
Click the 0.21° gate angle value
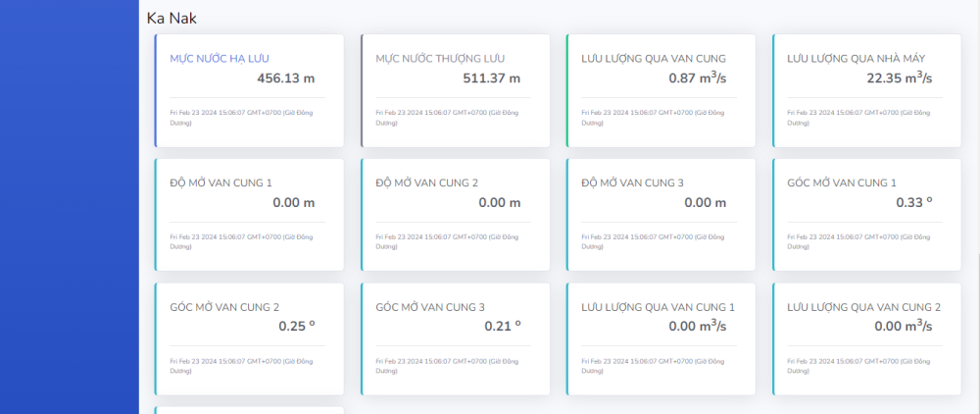click(x=503, y=327)
